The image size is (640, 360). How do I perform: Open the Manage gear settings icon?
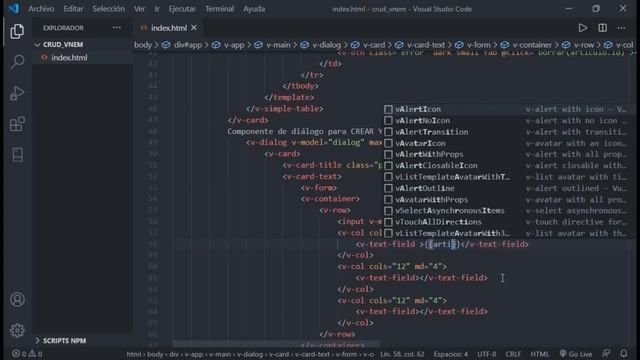17,330
